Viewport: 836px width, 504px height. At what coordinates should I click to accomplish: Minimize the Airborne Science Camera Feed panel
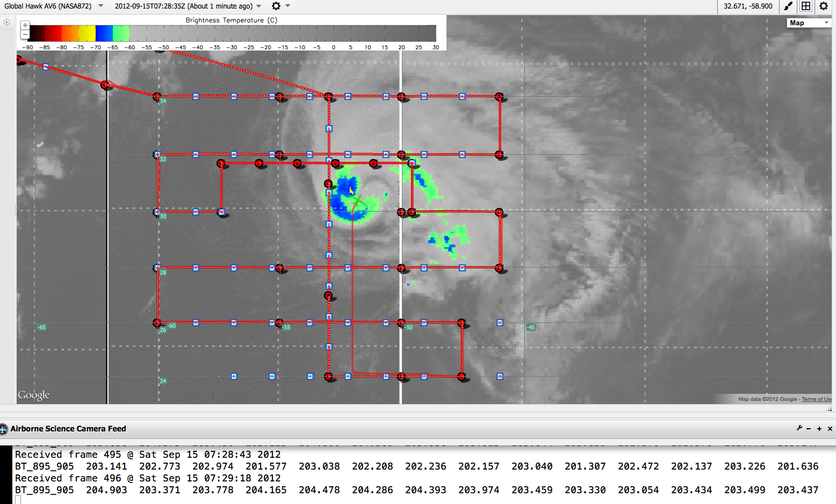tap(809, 429)
